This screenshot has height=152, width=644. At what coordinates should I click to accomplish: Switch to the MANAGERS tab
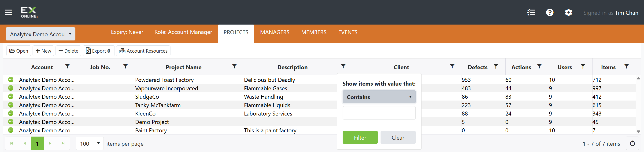tap(274, 33)
